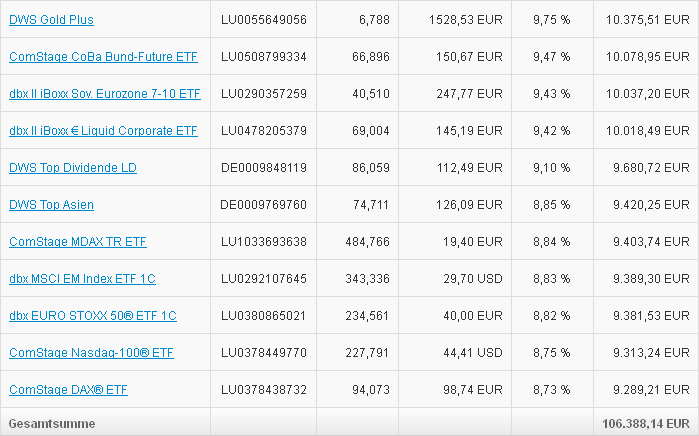The height and width of the screenshot is (436, 699).
Task: Click the value 10.018,49 EUR
Action: pyautogui.click(x=648, y=131)
